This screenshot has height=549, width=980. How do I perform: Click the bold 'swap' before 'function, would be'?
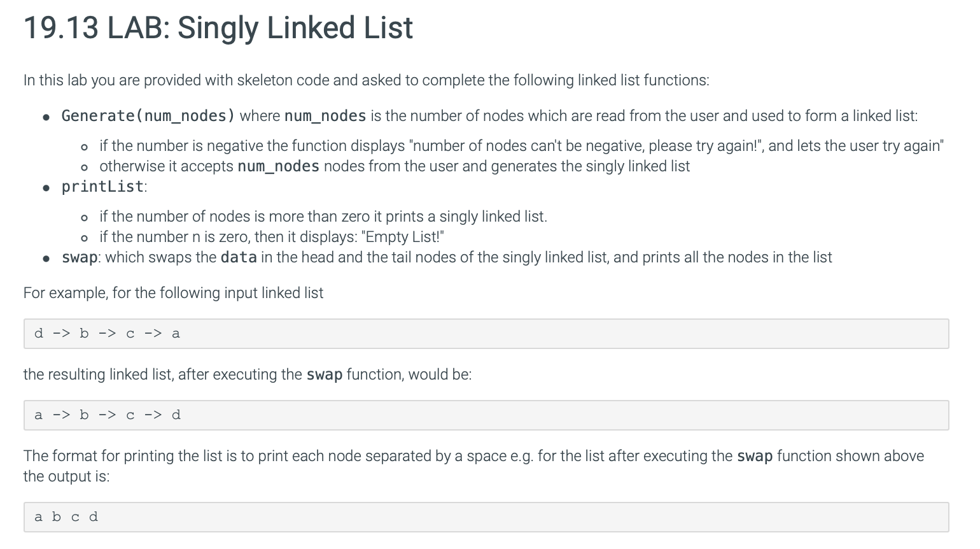pyautogui.click(x=325, y=374)
